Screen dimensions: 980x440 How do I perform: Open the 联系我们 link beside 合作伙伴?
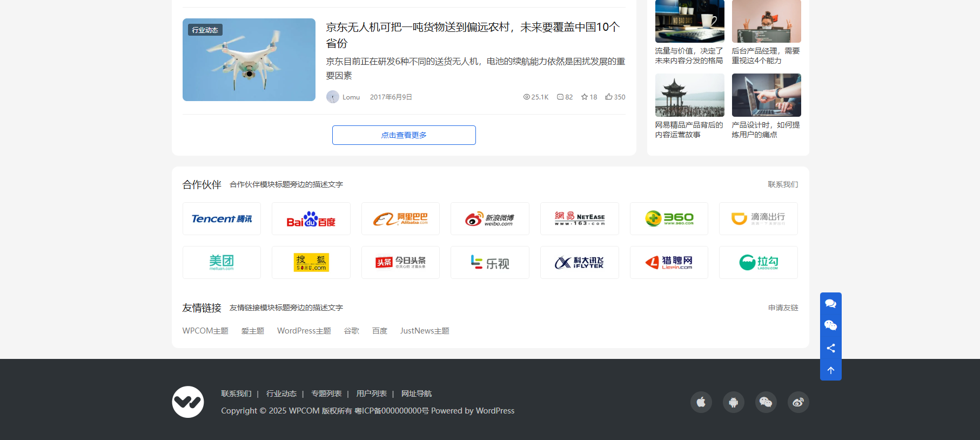pos(783,184)
